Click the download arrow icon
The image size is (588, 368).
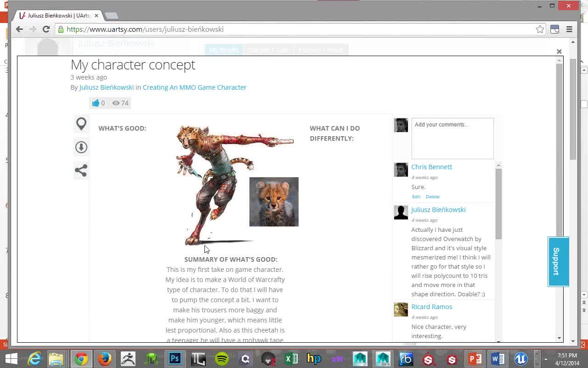coord(81,147)
